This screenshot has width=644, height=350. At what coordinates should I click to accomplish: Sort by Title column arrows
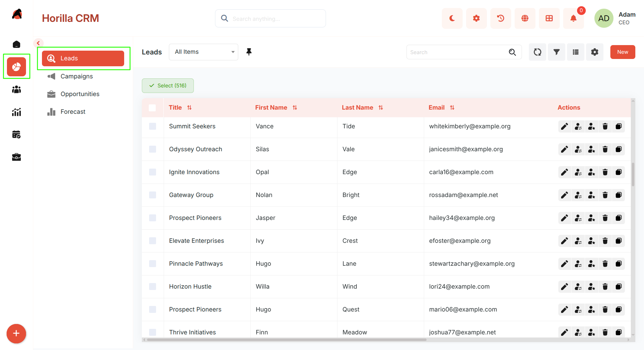[x=189, y=108]
